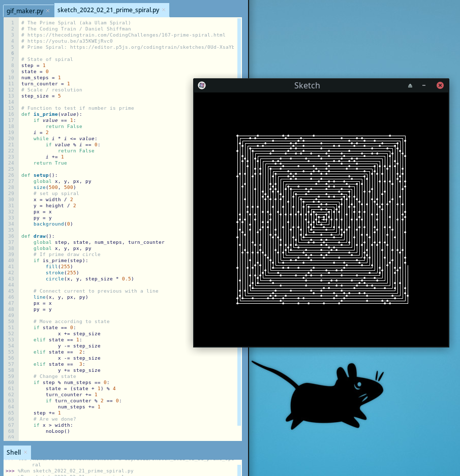Close the Shell panel with its x
460x476 pixels.
point(25,452)
